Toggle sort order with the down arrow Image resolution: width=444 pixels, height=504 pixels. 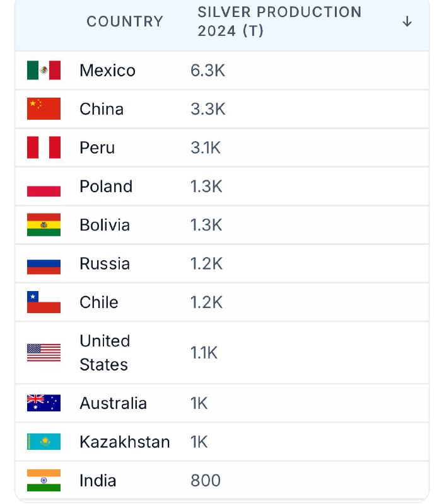coord(407,21)
